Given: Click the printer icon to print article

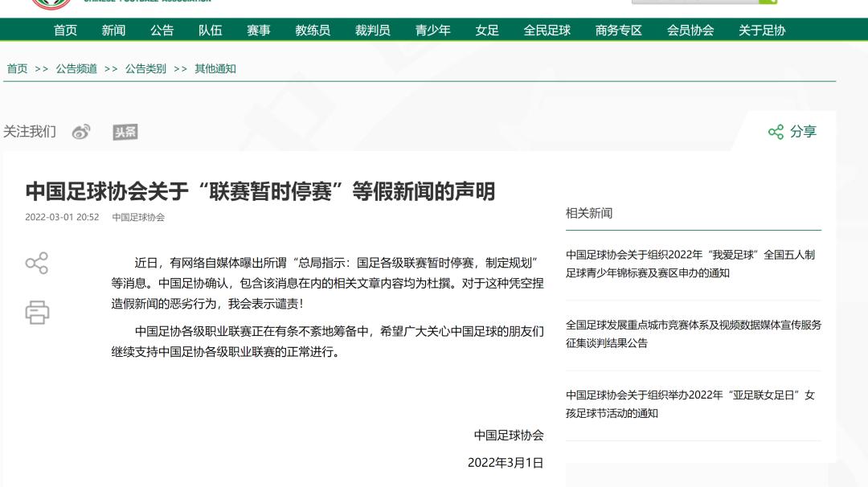Looking at the screenshot, I should 37,312.
